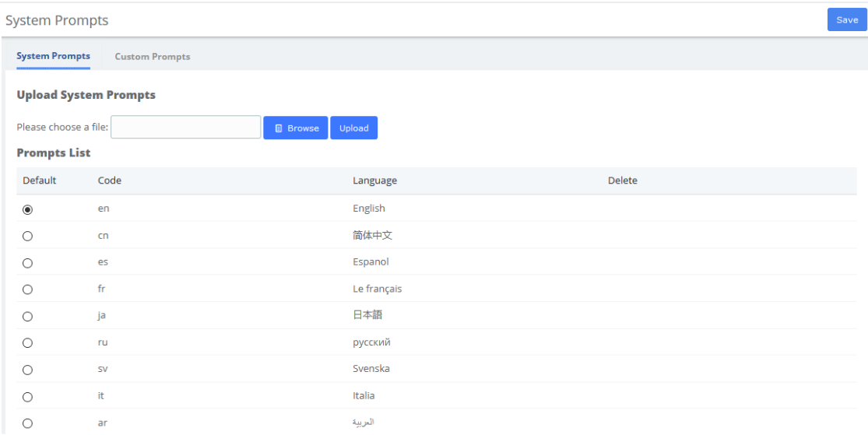Viewport: 868px width, 435px height.
Task: Click the Code column header
Action: point(110,181)
